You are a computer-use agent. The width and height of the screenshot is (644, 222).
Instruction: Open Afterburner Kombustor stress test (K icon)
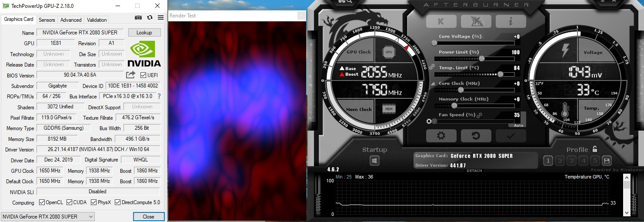(441, 21)
